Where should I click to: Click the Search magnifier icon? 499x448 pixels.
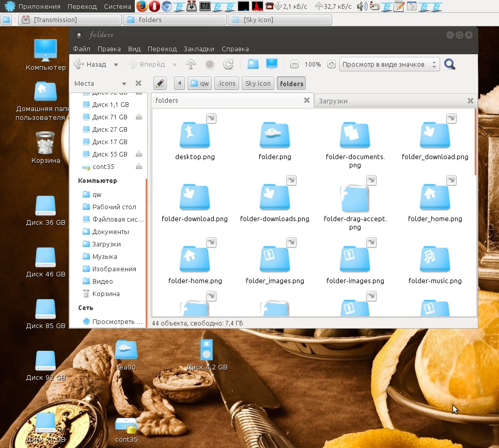(450, 64)
